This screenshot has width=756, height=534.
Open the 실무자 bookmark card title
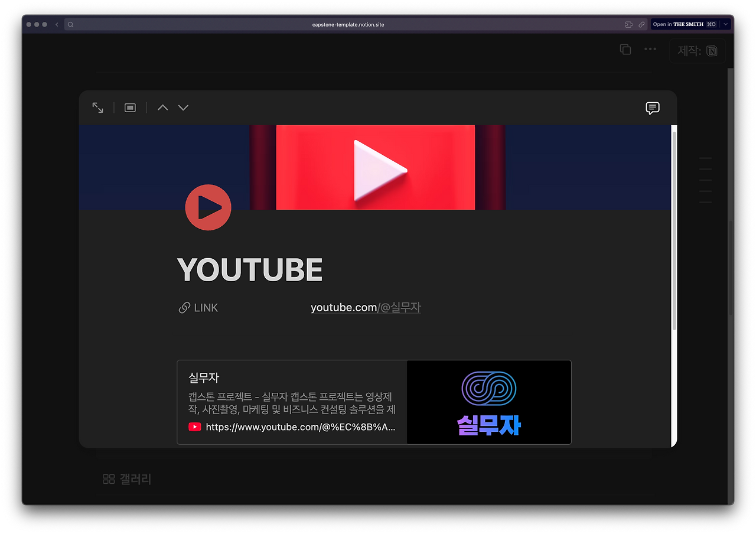pos(204,377)
